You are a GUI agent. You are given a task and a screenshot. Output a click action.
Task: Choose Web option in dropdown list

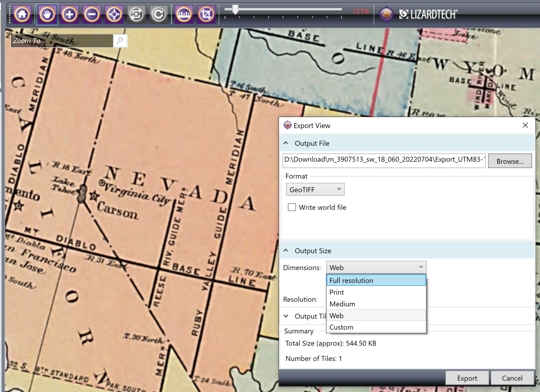(376, 316)
